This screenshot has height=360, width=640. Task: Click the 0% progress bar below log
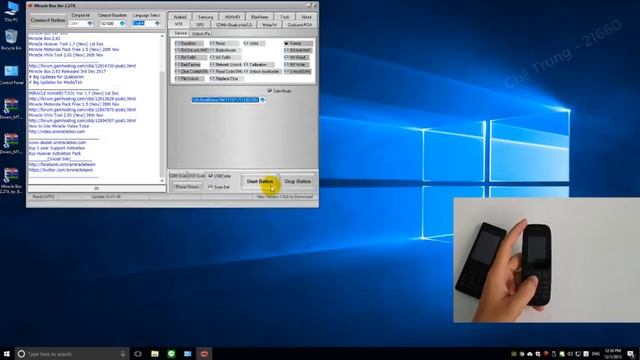[97, 189]
